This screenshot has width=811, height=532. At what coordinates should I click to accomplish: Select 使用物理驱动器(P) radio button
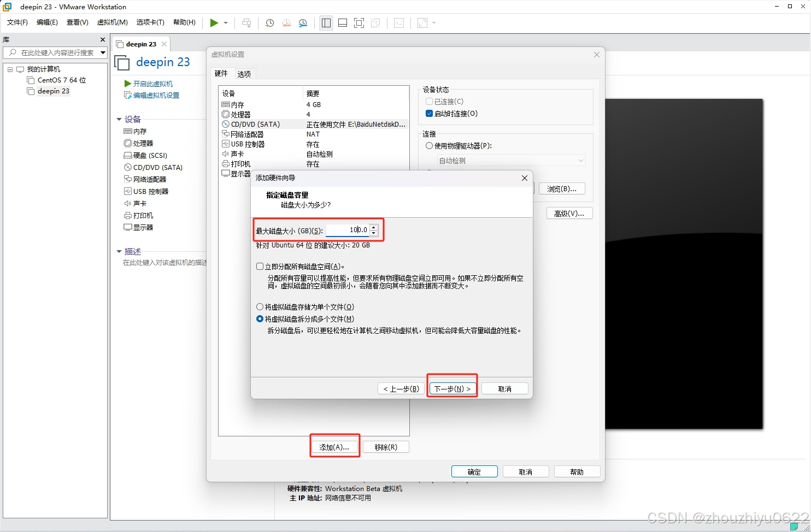429,146
